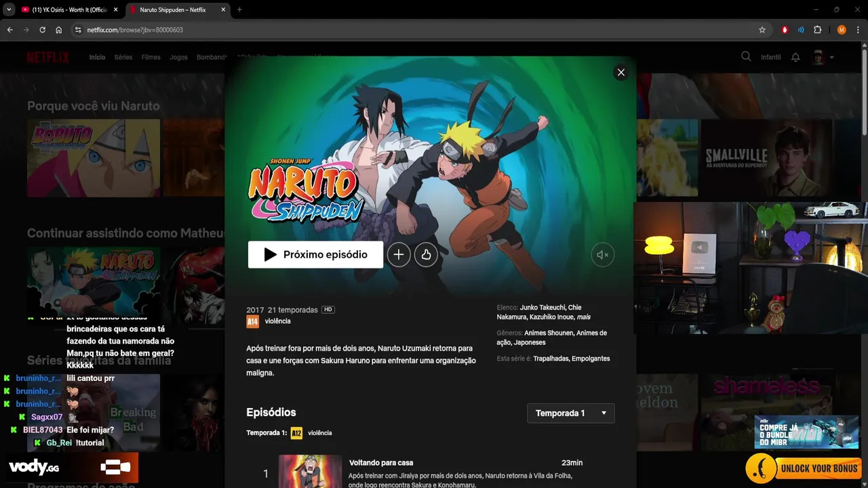Image resolution: width=868 pixels, height=488 pixels.
Task: Click the A12 season rating badge
Action: [x=296, y=433]
